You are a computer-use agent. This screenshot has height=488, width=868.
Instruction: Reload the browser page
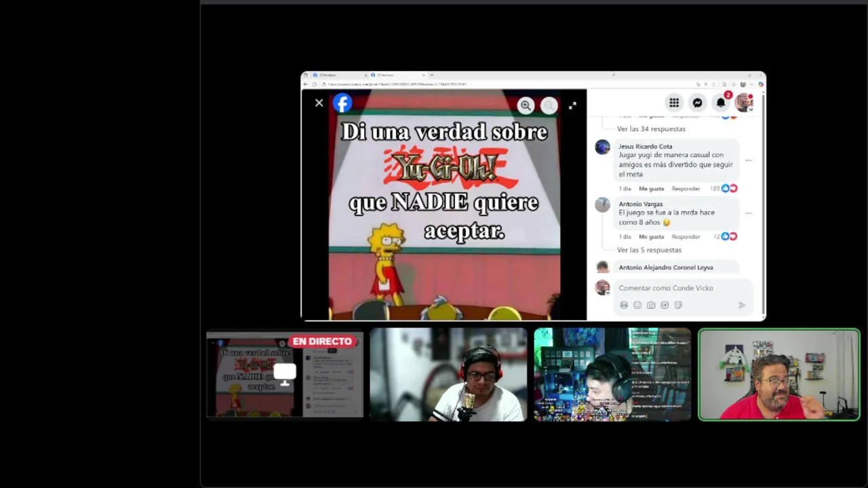(x=315, y=84)
